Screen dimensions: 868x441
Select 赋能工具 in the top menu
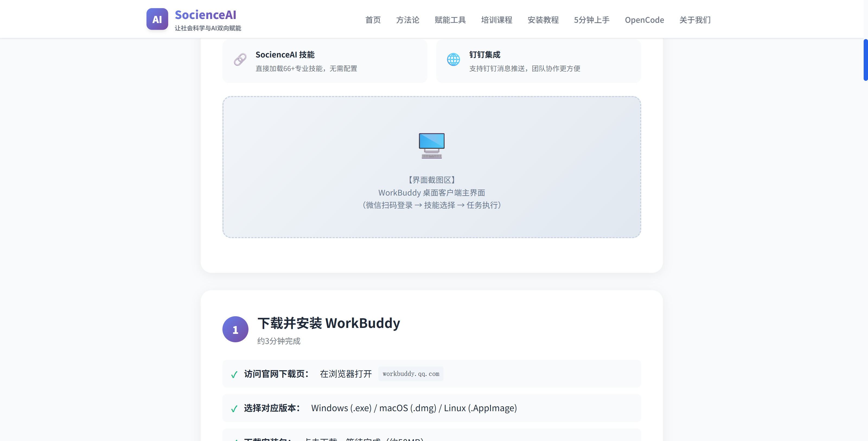point(450,20)
